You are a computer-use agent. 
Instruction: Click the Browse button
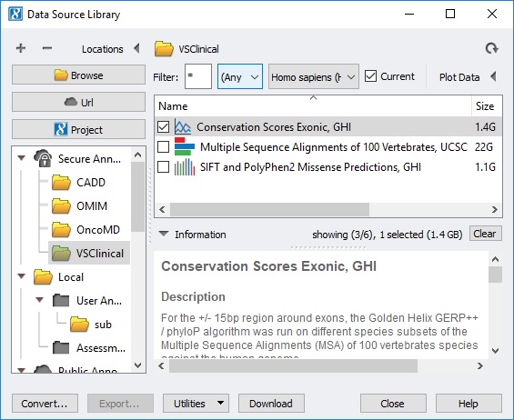tap(78, 75)
